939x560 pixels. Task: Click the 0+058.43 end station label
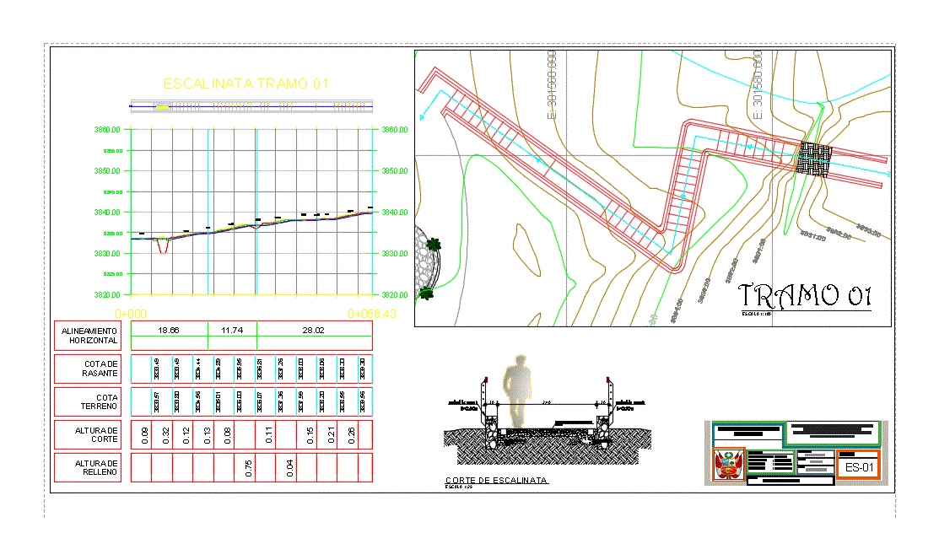(x=372, y=314)
